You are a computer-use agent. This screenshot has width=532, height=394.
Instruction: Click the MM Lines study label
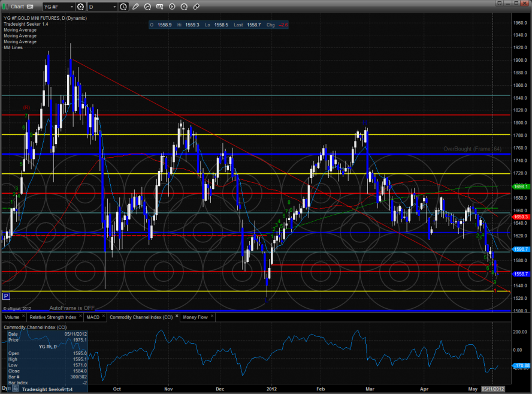tap(13, 48)
